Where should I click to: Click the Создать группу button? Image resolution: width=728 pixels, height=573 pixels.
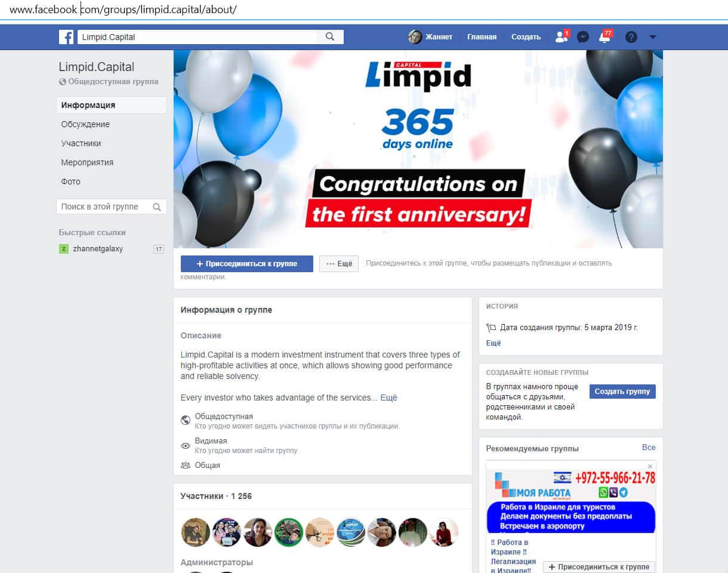click(x=622, y=392)
